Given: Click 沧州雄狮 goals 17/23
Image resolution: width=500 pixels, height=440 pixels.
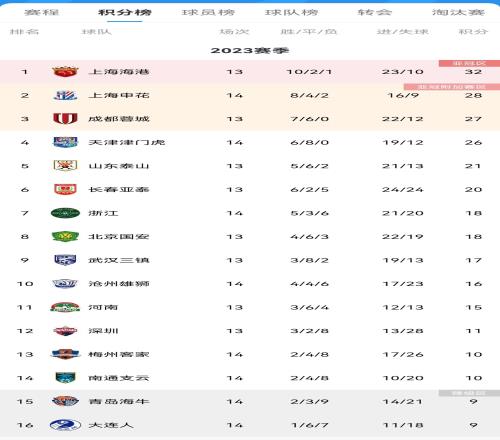Looking at the screenshot, I should click(x=403, y=284).
